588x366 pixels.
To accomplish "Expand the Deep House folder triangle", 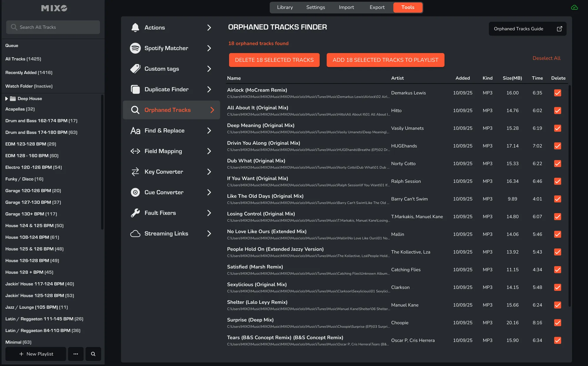I will pyautogui.click(x=6, y=99).
